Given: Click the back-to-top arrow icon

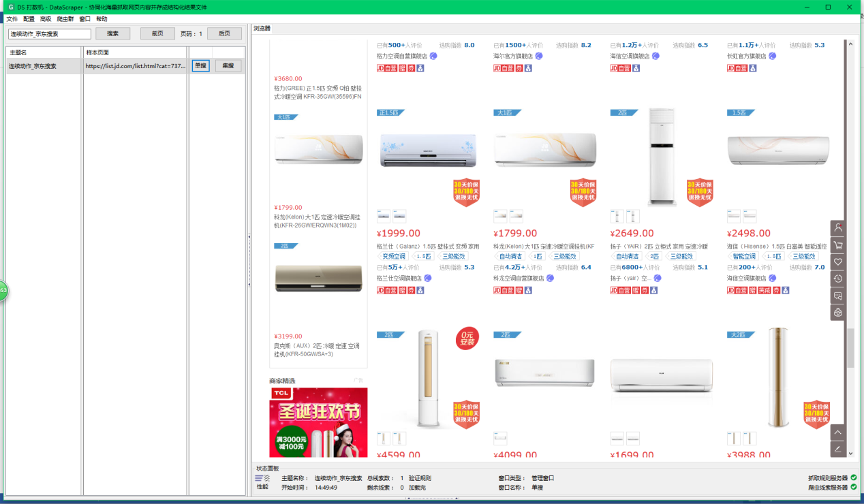Looking at the screenshot, I should [x=838, y=432].
